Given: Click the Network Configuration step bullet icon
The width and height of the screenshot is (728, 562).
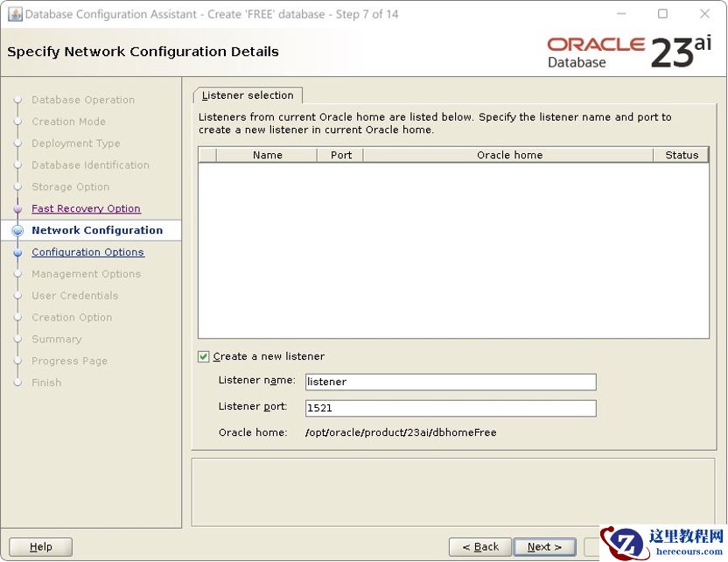Looking at the screenshot, I should [17, 230].
